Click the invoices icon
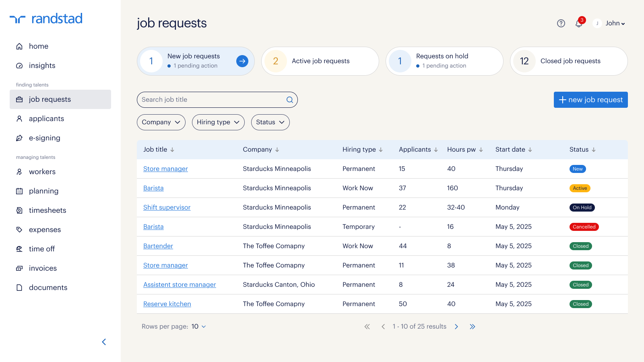 pos(19,268)
